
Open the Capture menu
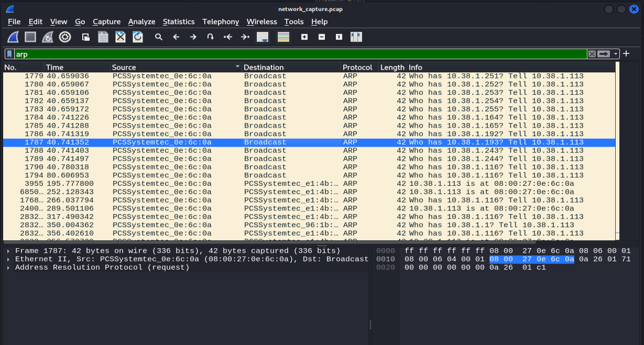pos(106,21)
